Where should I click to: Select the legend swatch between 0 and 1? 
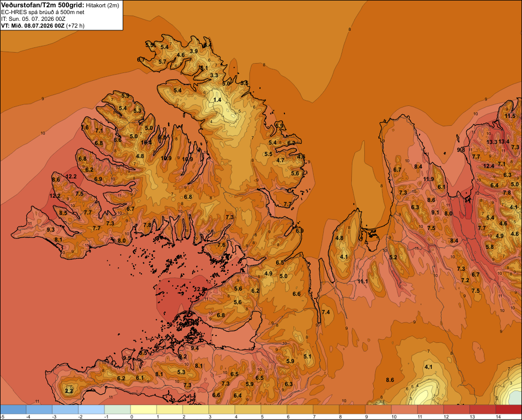coord(144,410)
